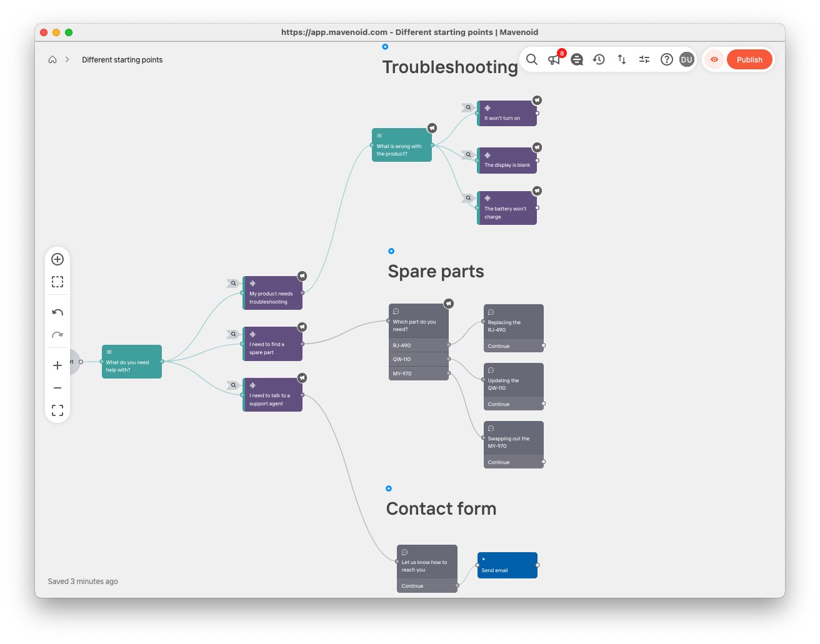Open the DU user avatar menu
This screenshot has height=644, width=820.
(687, 59)
